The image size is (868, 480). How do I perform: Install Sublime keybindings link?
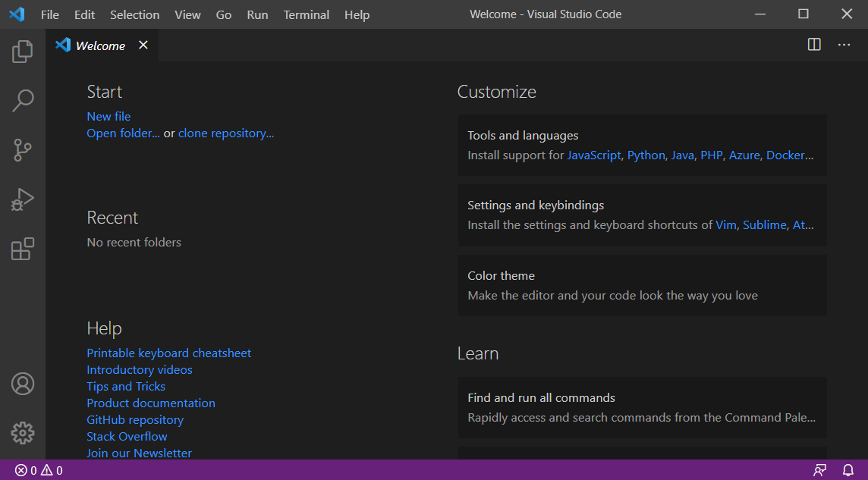tap(765, 225)
